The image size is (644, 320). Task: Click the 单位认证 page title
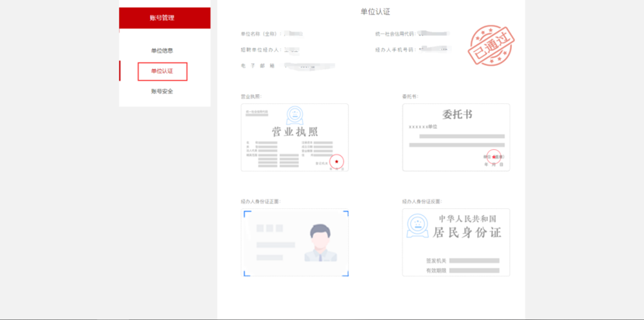point(375,12)
